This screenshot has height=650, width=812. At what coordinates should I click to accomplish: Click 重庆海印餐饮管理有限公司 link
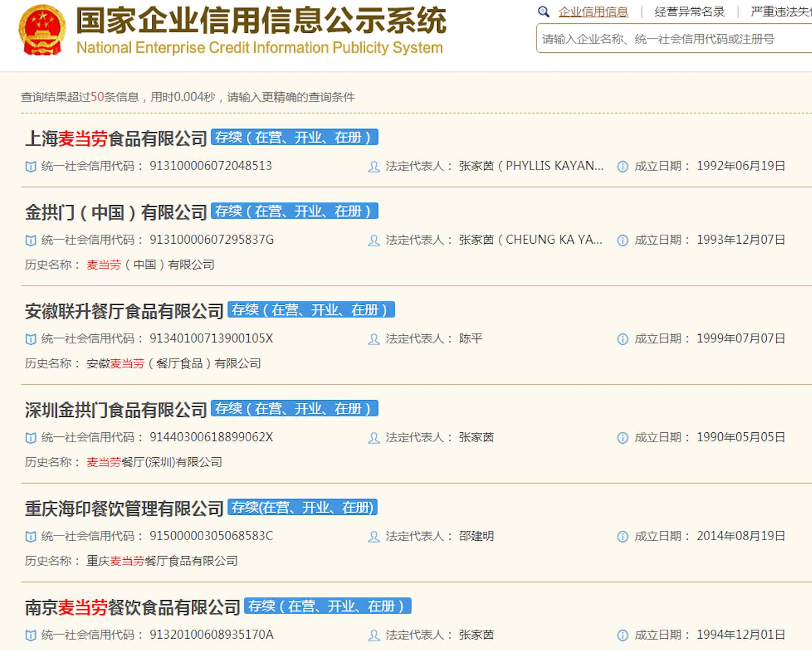click(x=124, y=508)
